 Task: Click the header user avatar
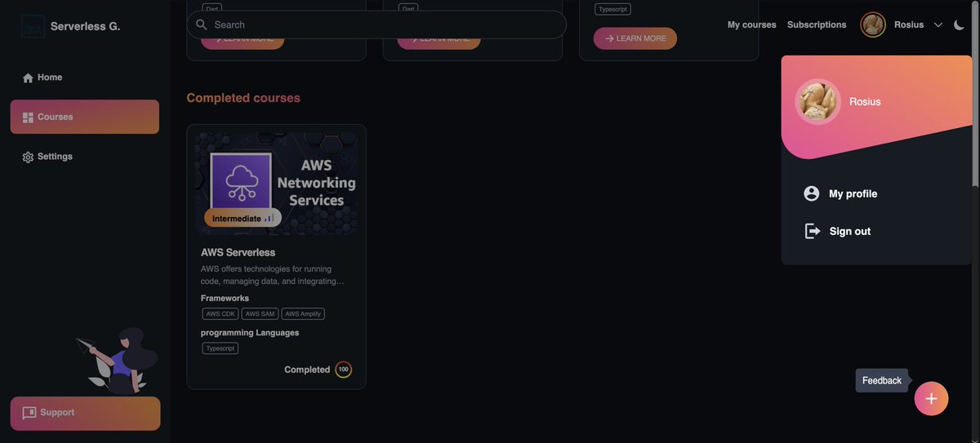873,24
